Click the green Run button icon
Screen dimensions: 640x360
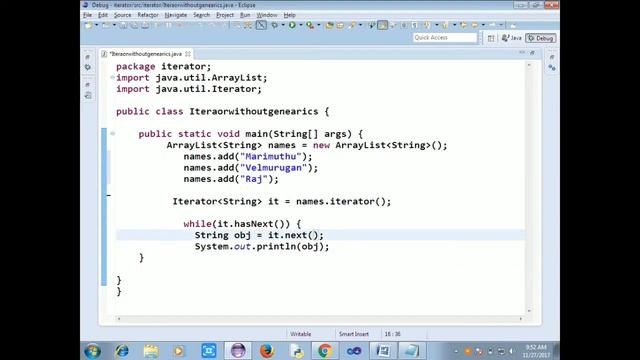point(292,25)
